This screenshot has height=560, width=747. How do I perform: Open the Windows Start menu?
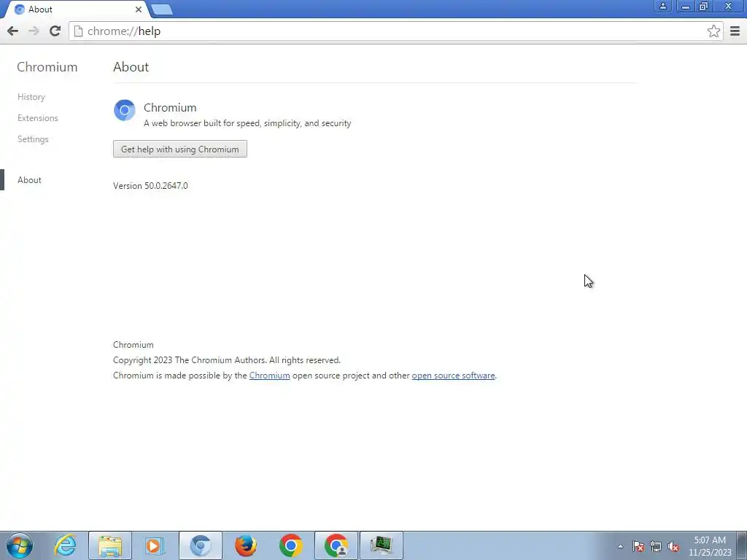[20, 545]
